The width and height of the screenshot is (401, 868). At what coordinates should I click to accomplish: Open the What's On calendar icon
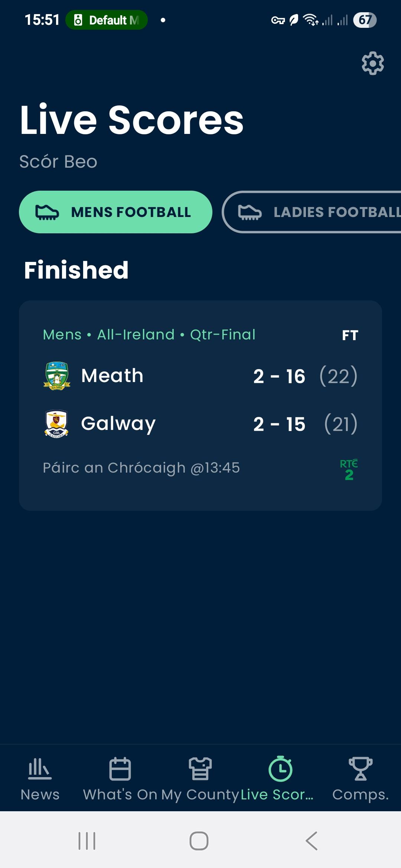[120, 769]
